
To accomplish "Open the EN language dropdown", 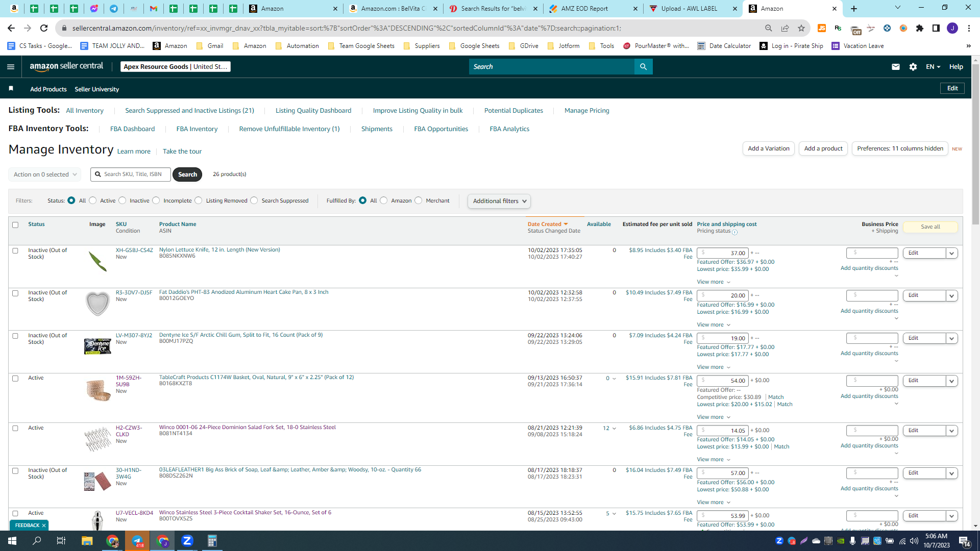I will tap(933, 67).
